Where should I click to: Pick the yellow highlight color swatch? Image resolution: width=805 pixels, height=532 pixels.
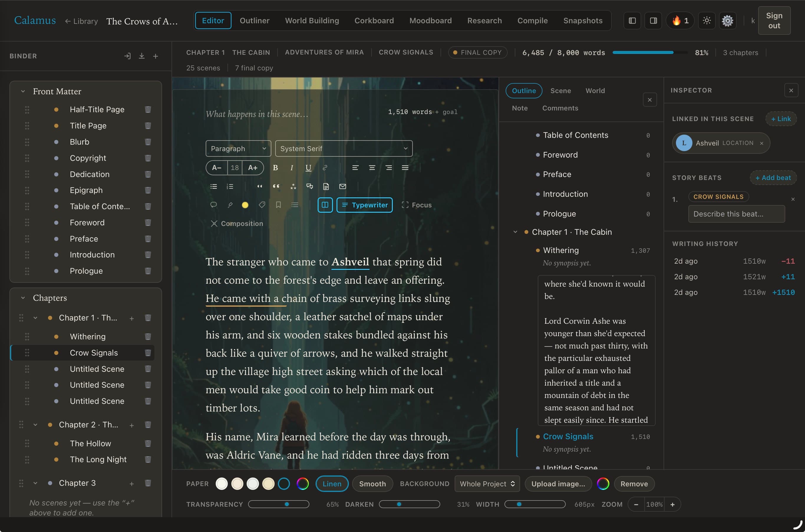(245, 205)
